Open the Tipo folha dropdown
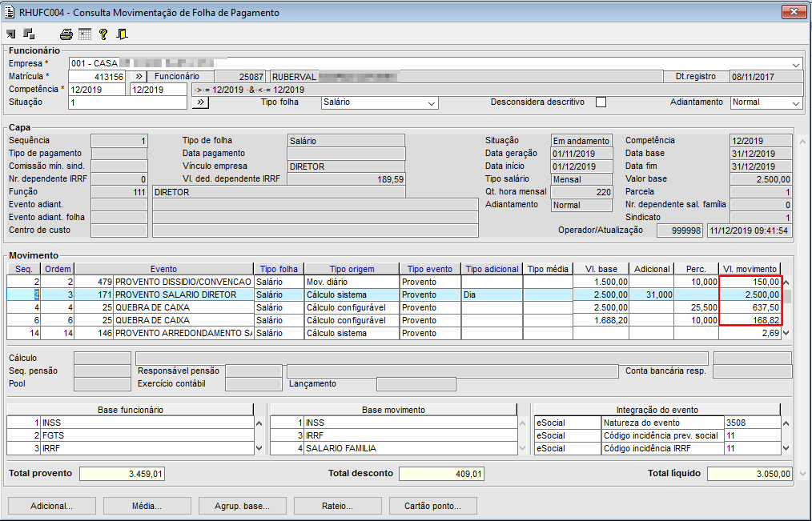Image resolution: width=812 pixels, height=521 pixels. [x=432, y=103]
